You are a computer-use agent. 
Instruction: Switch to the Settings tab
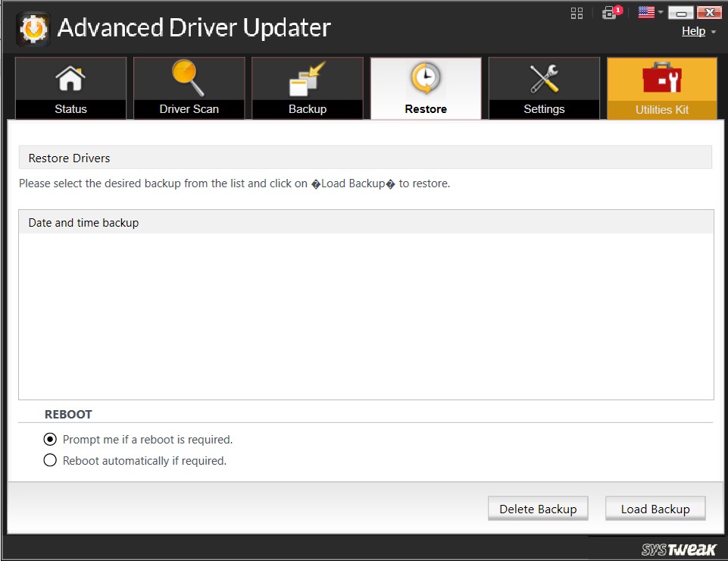pyautogui.click(x=543, y=108)
